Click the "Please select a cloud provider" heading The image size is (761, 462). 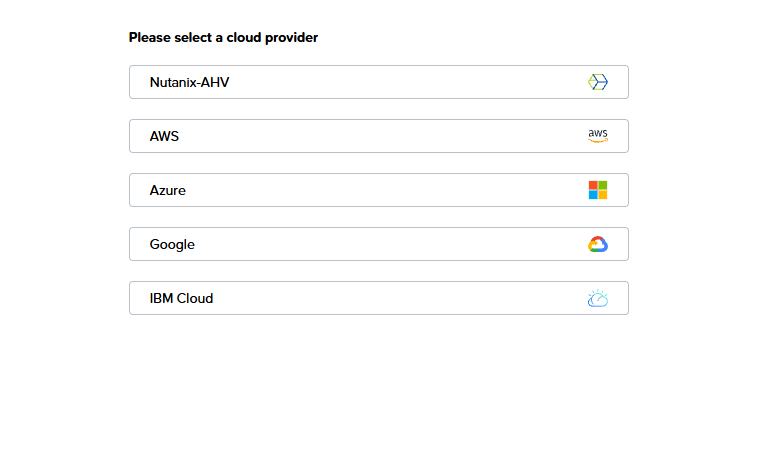(223, 38)
